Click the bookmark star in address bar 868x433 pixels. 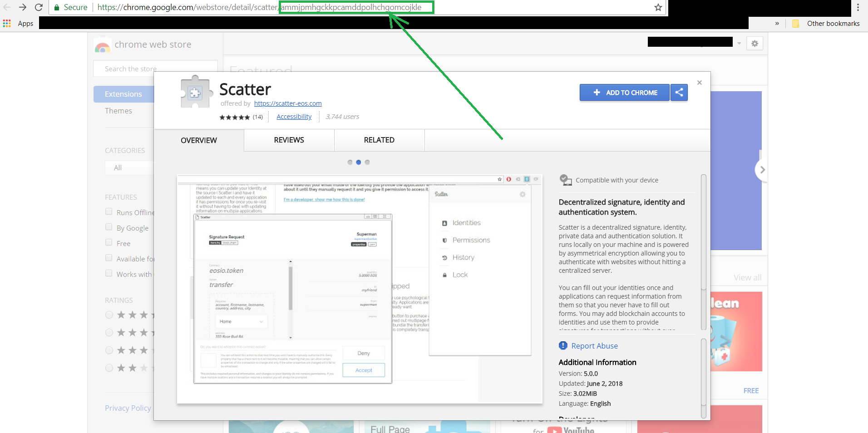coord(658,7)
